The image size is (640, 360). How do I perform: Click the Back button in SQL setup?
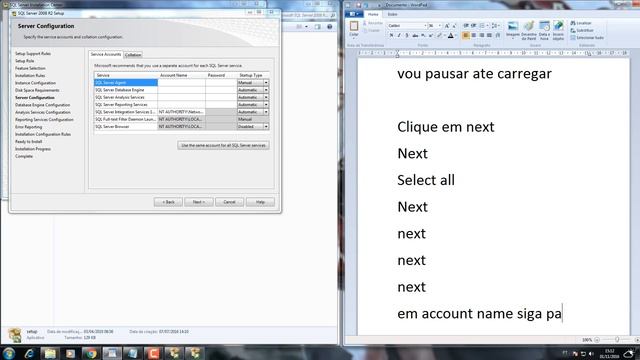click(168, 202)
